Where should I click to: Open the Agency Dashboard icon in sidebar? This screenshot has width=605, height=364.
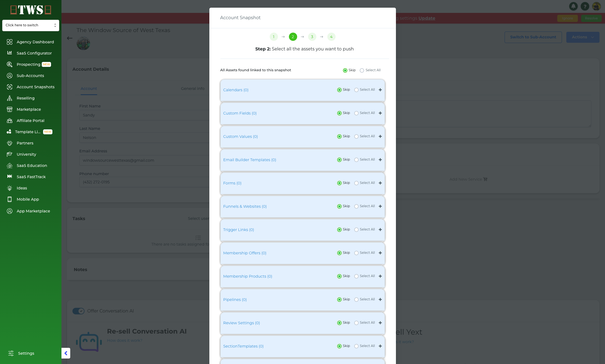point(10,42)
